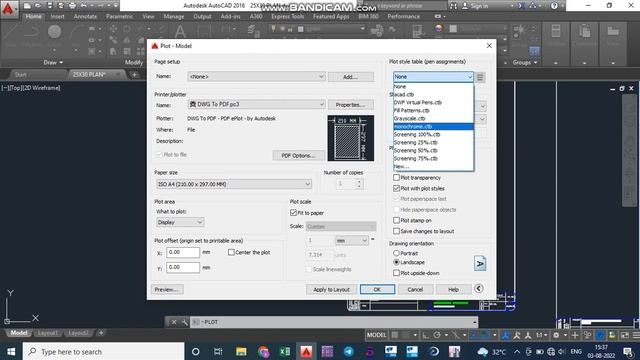Viewport: 640px width, 360px height.
Task: Open the Annotate ribbon tab
Action: (x=85, y=16)
